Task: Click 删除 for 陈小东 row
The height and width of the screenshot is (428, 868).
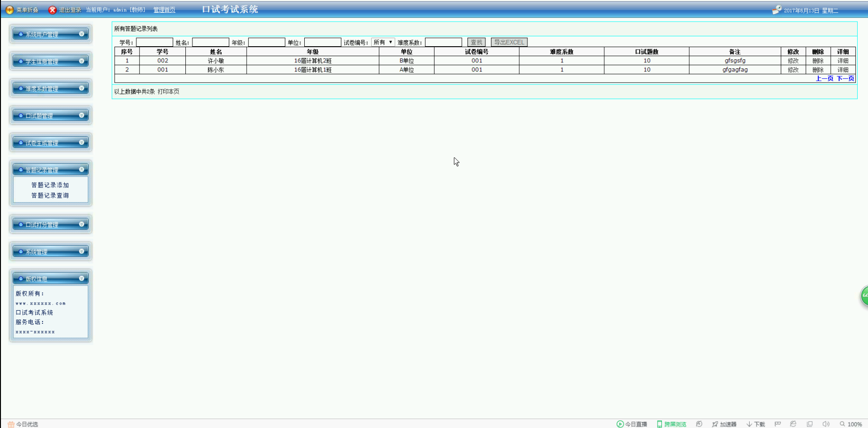Action: [x=818, y=70]
